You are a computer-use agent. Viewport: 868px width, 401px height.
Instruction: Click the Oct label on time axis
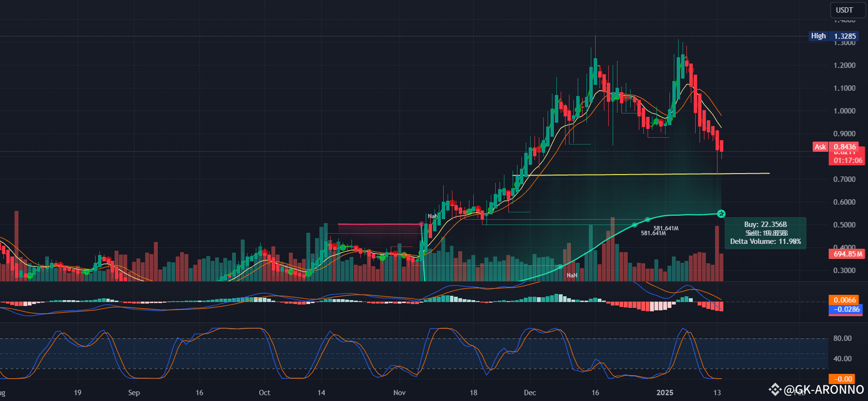pos(265,393)
